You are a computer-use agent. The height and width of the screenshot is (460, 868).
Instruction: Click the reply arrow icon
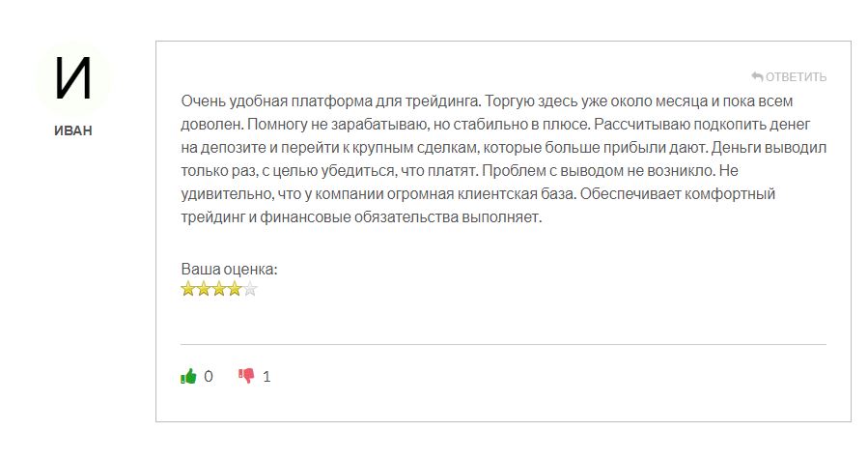coord(757,76)
